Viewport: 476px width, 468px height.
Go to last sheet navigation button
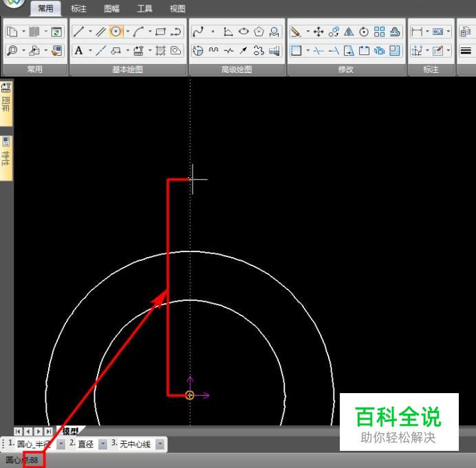(48, 431)
